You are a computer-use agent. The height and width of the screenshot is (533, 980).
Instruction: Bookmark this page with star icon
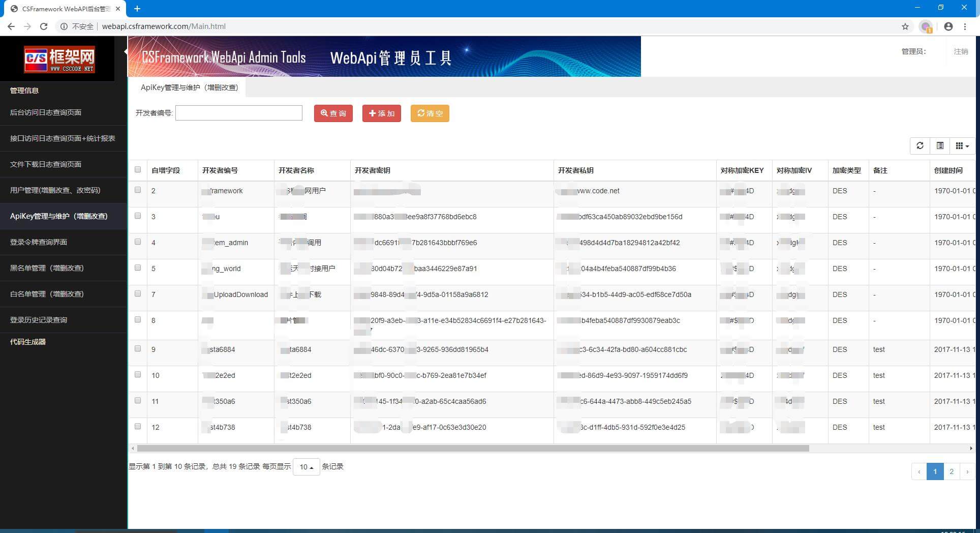pos(905,26)
